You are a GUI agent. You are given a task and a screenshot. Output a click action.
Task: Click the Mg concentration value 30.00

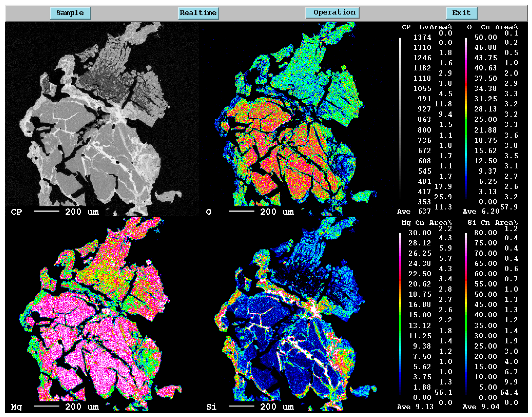(x=420, y=233)
